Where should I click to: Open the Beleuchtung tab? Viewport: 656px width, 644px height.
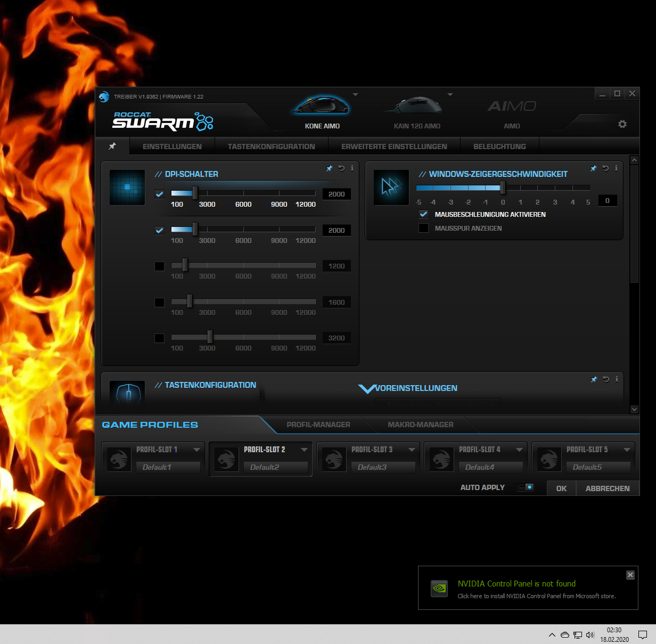(x=499, y=146)
